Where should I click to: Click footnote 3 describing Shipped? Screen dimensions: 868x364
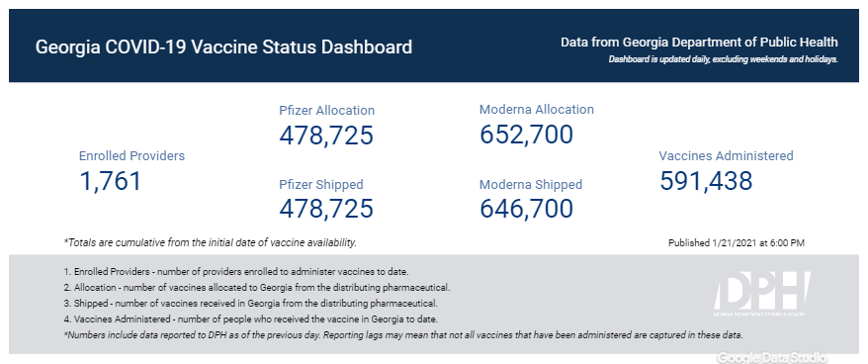[x=250, y=304]
